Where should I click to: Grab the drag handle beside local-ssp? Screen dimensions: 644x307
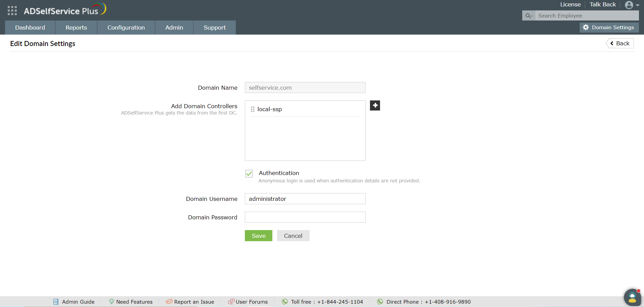pos(253,109)
